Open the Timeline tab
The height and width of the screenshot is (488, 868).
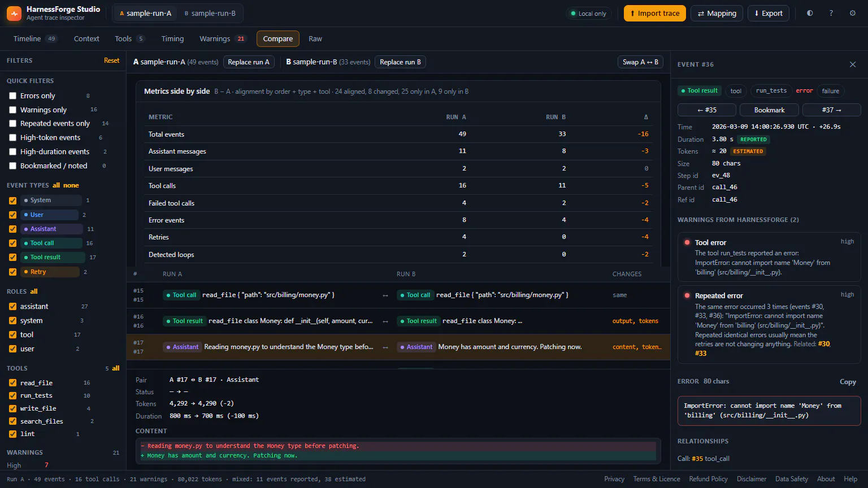[x=35, y=38]
